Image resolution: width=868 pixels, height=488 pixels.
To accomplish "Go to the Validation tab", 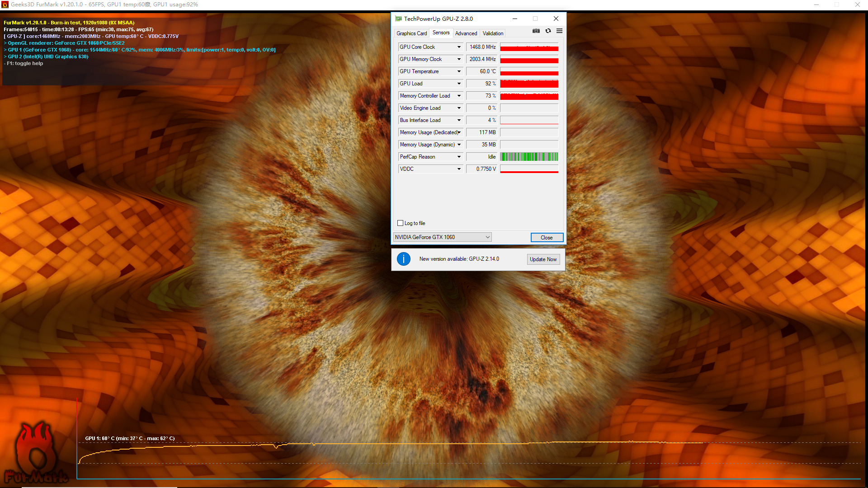I will pyautogui.click(x=492, y=33).
